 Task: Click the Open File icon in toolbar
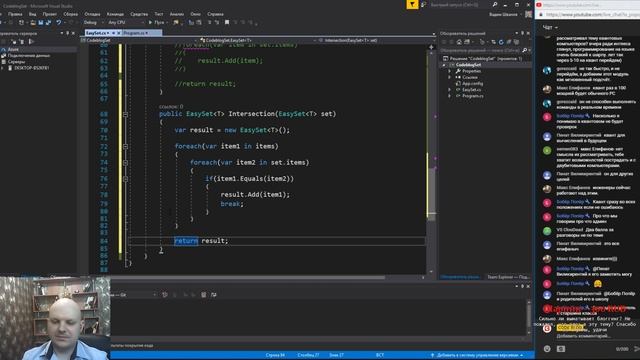coord(33,22)
